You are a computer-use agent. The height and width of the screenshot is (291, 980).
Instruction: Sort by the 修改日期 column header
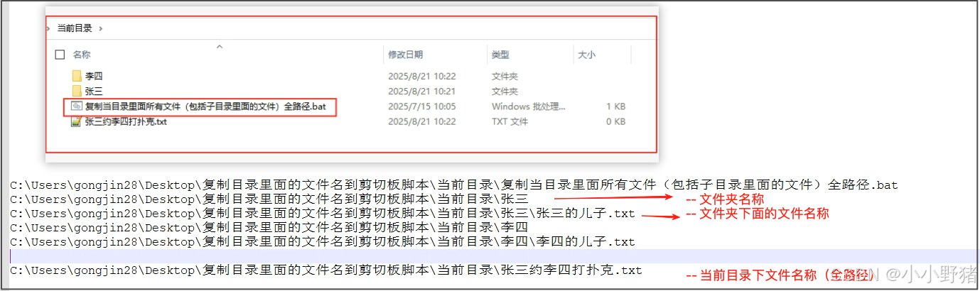coord(405,55)
